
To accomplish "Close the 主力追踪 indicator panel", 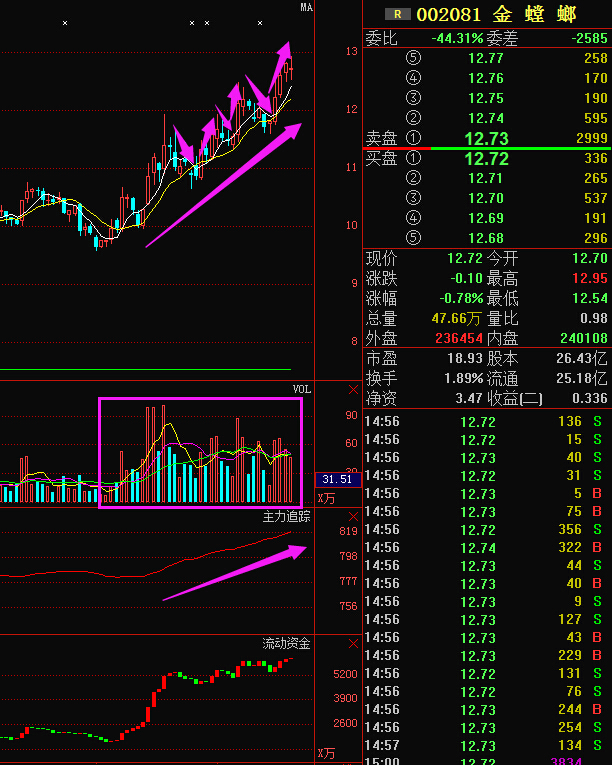I will pyautogui.click(x=353, y=517).
